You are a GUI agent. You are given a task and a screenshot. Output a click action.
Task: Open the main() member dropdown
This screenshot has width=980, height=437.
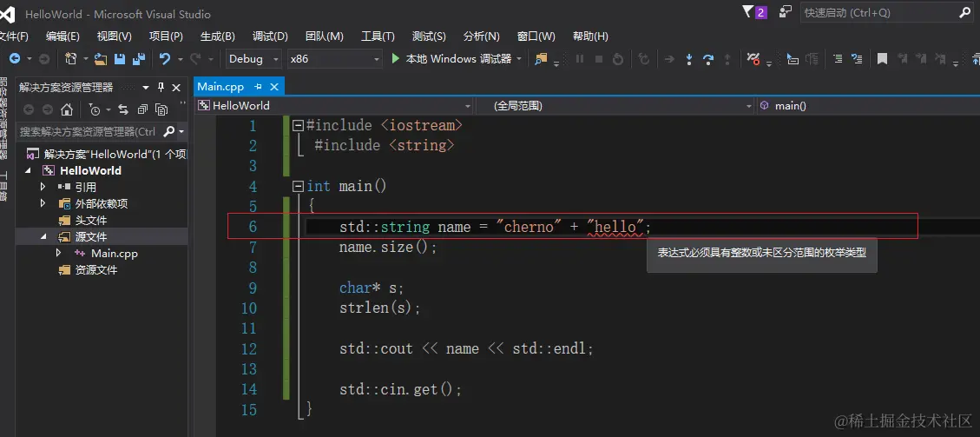point(869,106)
